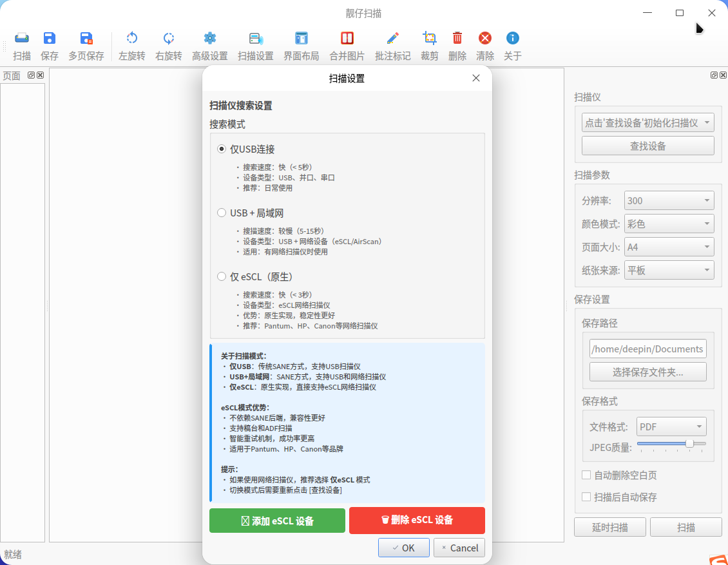Select the 仅USB连接 radio option
Image resolution: width=728 pixels, height=565 pixels.
coord(222,149)
